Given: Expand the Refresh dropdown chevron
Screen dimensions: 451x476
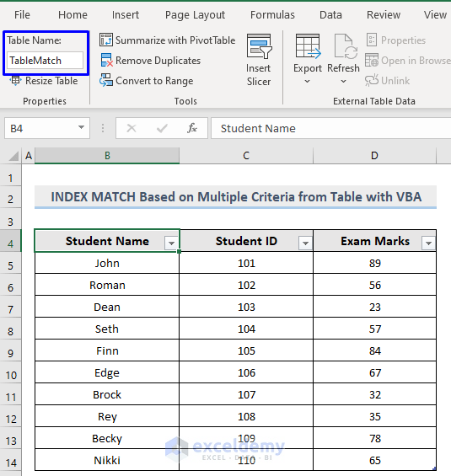Looking at the screenshot, I should 343,81.
